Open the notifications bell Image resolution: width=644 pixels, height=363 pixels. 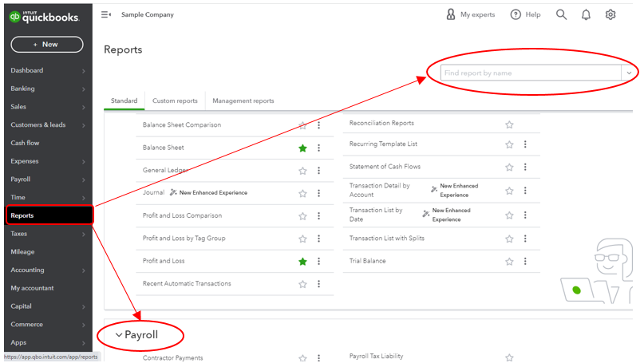pyautogui.click(x=586, y=14)
